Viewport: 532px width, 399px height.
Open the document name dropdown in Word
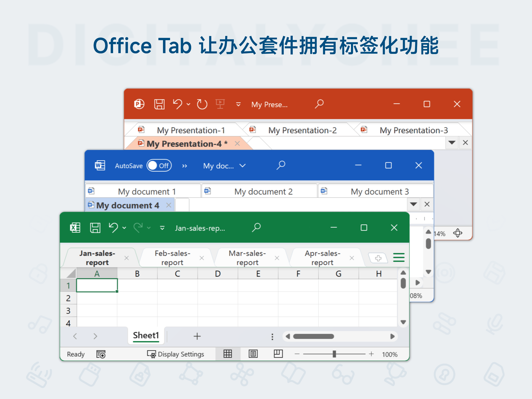[243, 165]
